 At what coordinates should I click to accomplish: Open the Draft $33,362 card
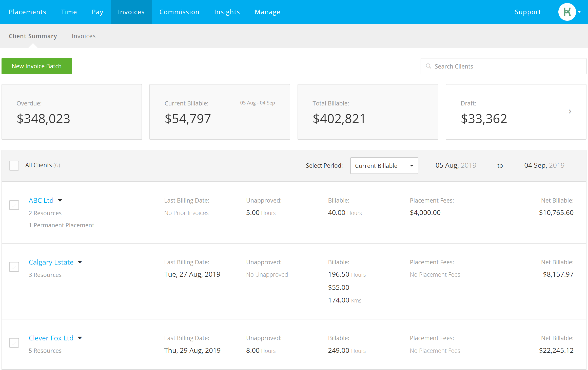[x=516, y=112]
